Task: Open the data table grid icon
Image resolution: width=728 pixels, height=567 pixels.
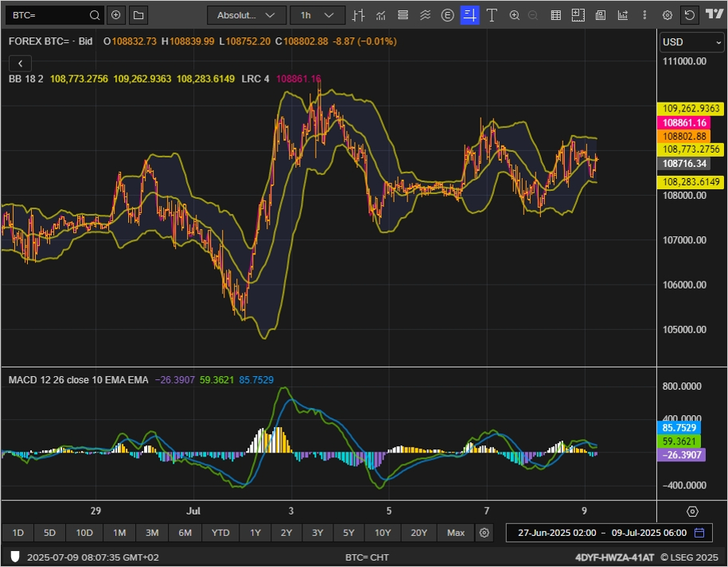Action: click(556, 15)
